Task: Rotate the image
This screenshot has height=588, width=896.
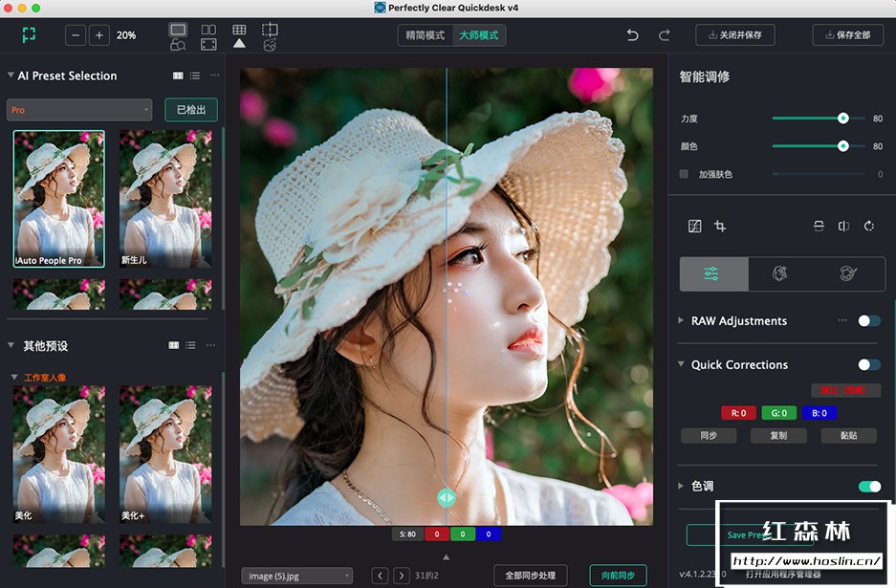Action: point(869,227)
